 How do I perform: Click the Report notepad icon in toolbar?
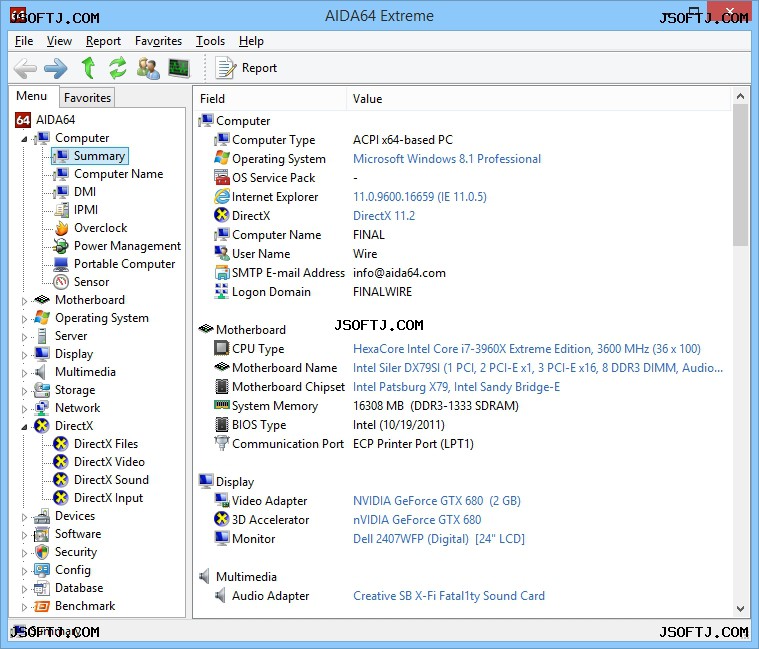pyautogui.click(x=226, y=68)
